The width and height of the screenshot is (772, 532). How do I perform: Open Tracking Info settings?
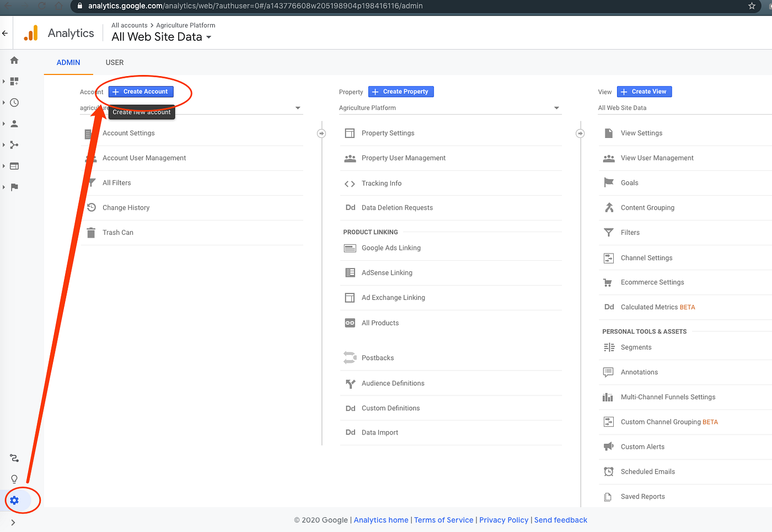coord(382,183)
